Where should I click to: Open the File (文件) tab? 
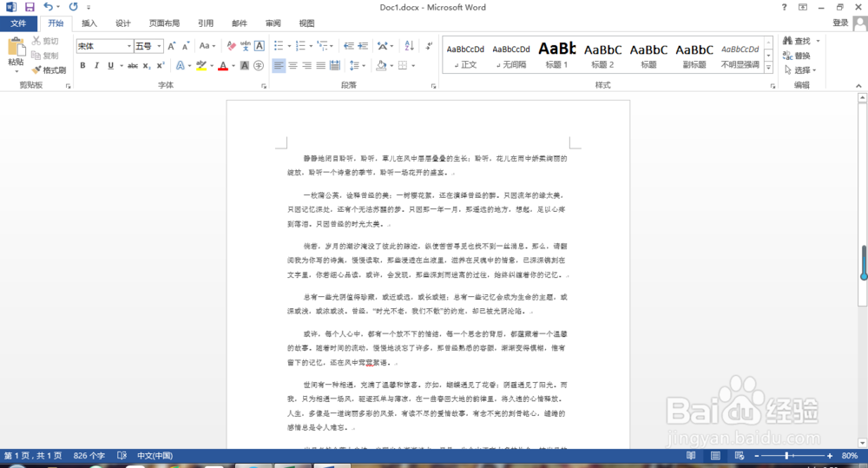pos(18,23)
